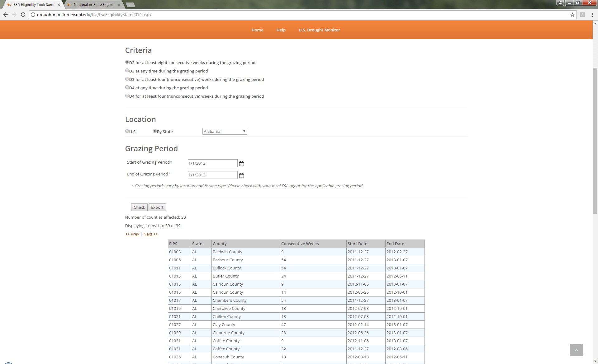Go to the next results page via Next link
Screen dimensions: 598x364
[x=150, y=234]
